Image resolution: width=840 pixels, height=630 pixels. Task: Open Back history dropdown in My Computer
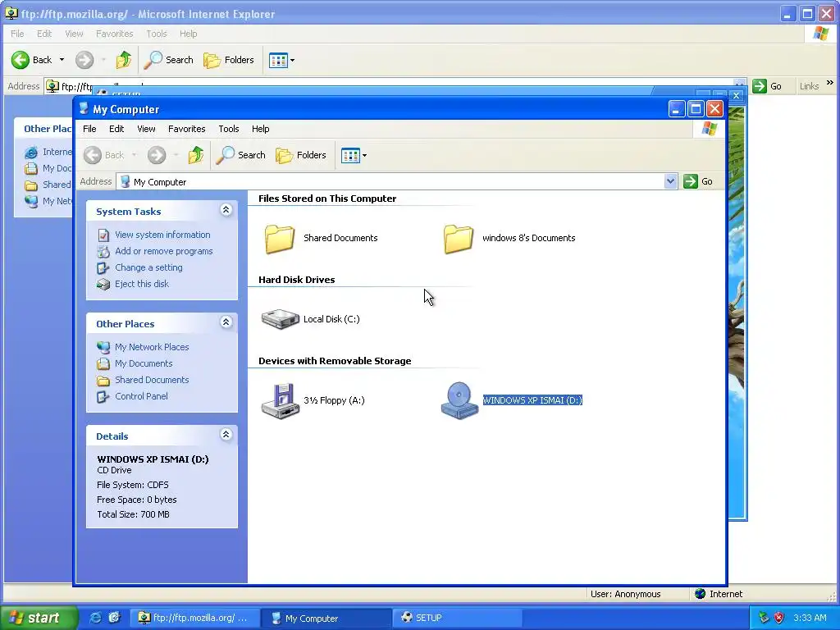(134, 155)
